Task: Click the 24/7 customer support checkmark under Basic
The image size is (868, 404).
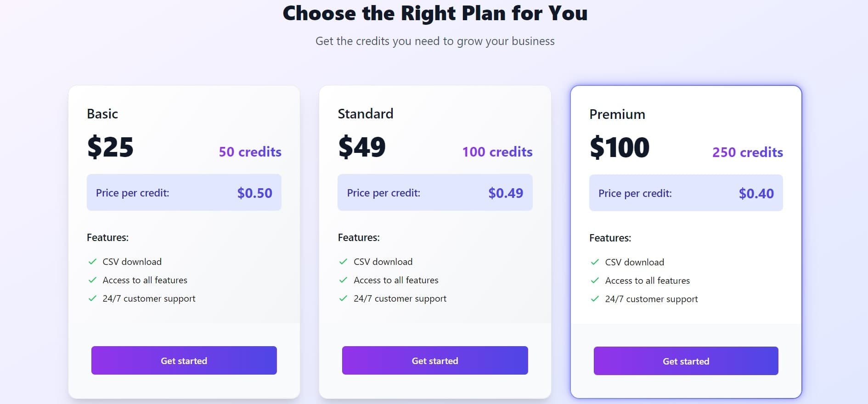Action: [x=91, y=298]
